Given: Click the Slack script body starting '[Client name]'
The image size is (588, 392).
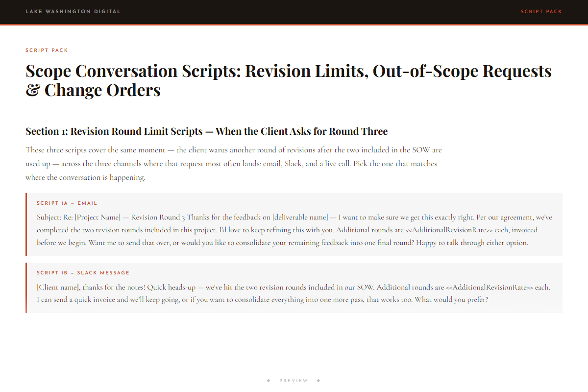Looking at the screenshot, I should (x=294, y=294).
